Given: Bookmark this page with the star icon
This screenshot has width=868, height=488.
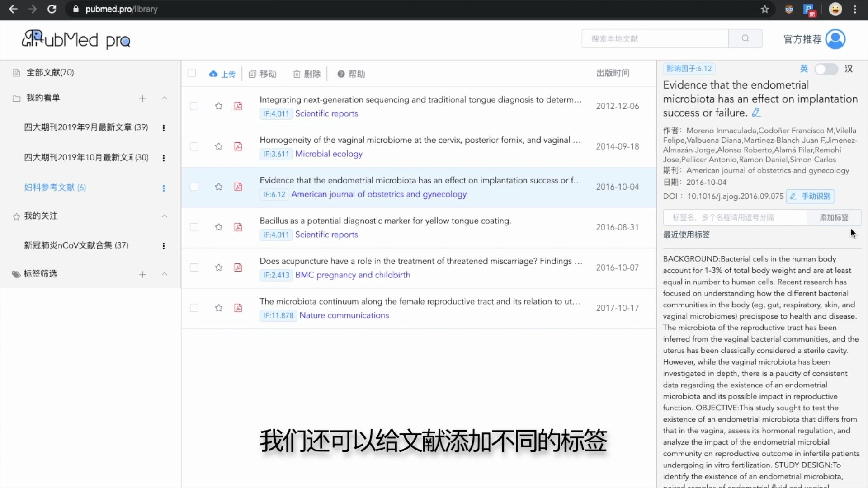Looking at the screenshot, I should coord(765,9).
